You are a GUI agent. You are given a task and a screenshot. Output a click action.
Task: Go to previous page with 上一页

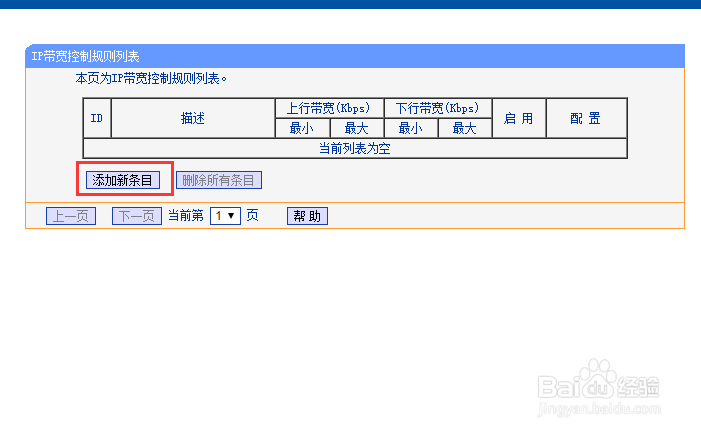(71, 216)
